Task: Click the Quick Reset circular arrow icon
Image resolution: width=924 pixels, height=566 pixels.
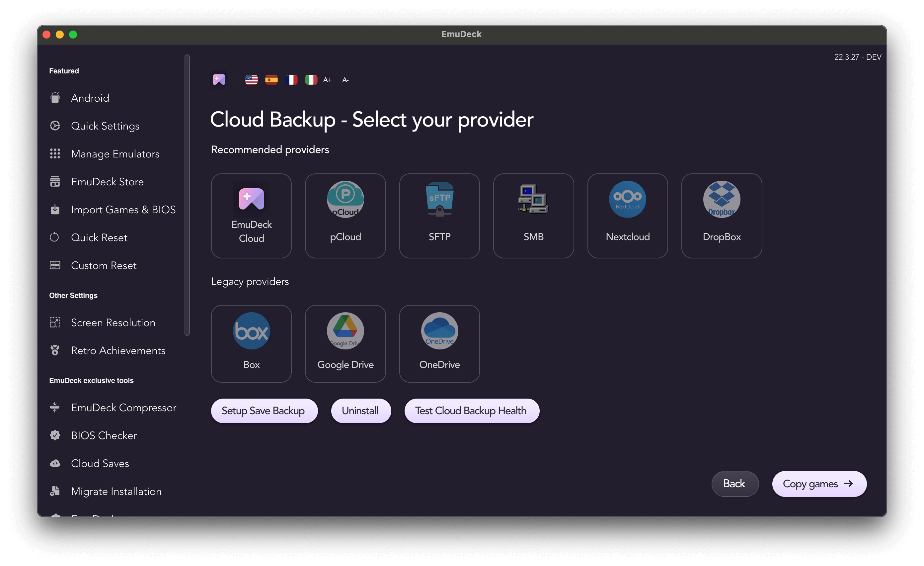Action: tap(54, 237)
